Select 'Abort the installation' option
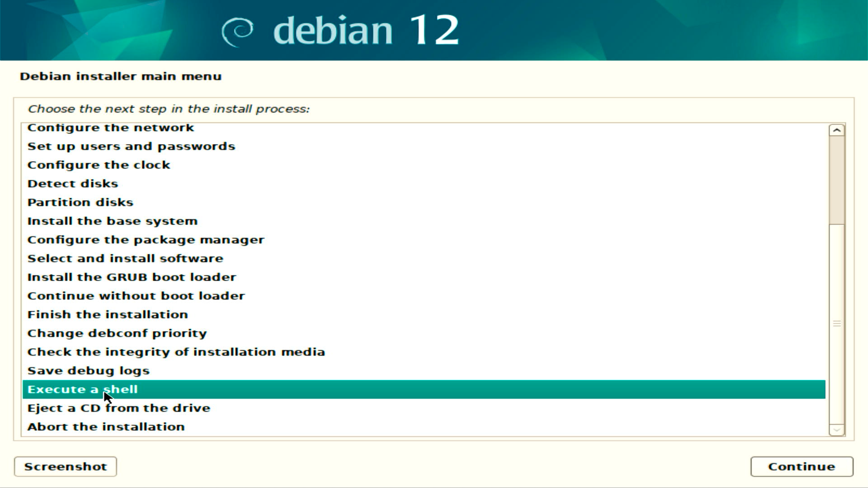Screen dimensions: 868x488 (106, 427)
